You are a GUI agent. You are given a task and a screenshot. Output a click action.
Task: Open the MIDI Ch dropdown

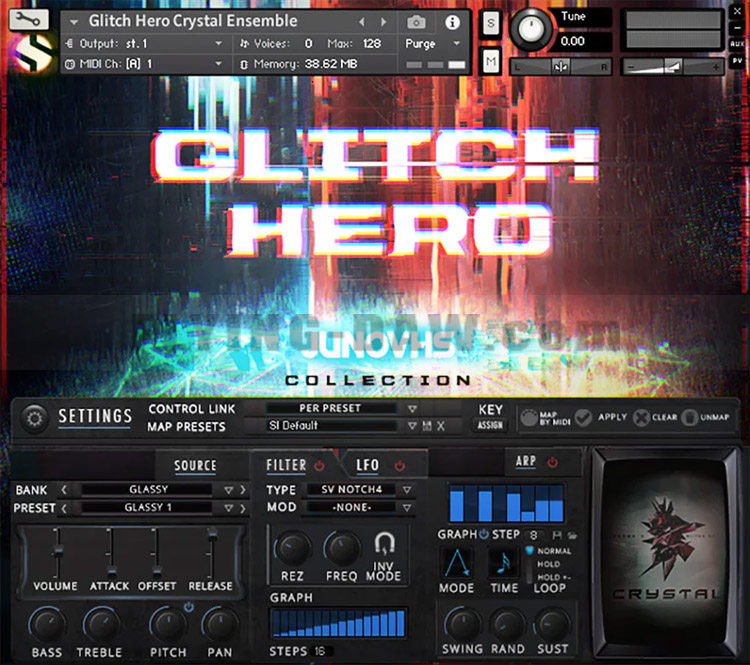tap(144, 64)
